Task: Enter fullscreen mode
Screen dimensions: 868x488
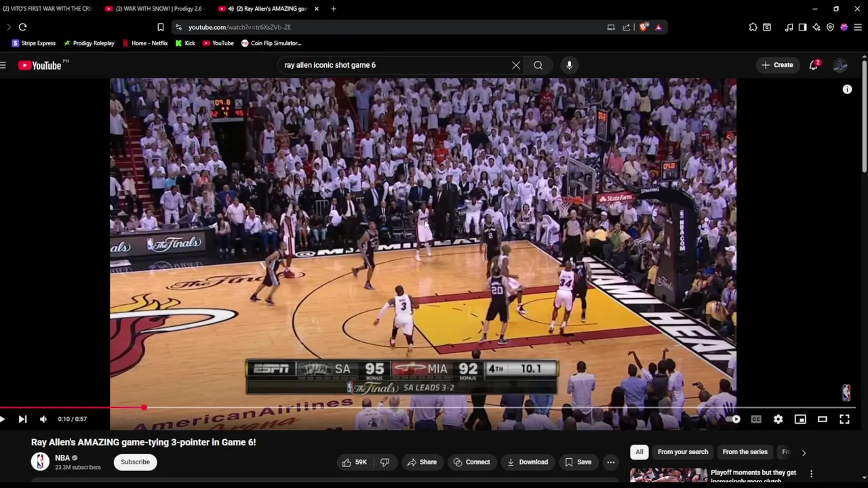Action: click(844, 419)
